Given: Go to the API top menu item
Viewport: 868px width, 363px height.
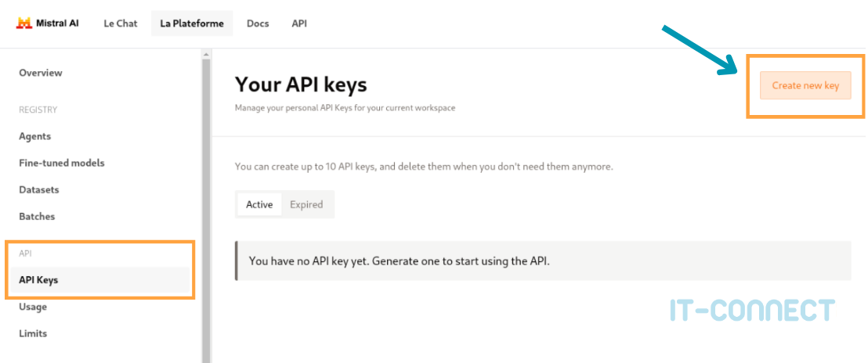Looking at the screenshot, I should (x=299, y=23).
